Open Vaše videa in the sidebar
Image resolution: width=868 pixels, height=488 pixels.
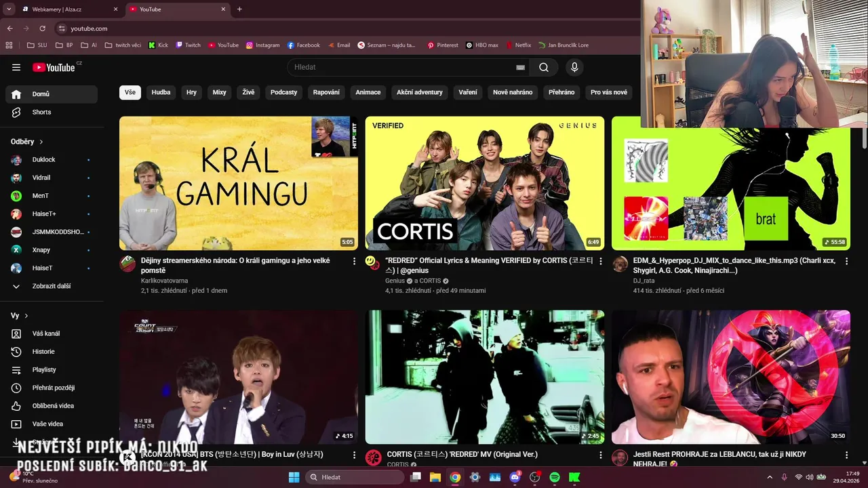[52, 424]
